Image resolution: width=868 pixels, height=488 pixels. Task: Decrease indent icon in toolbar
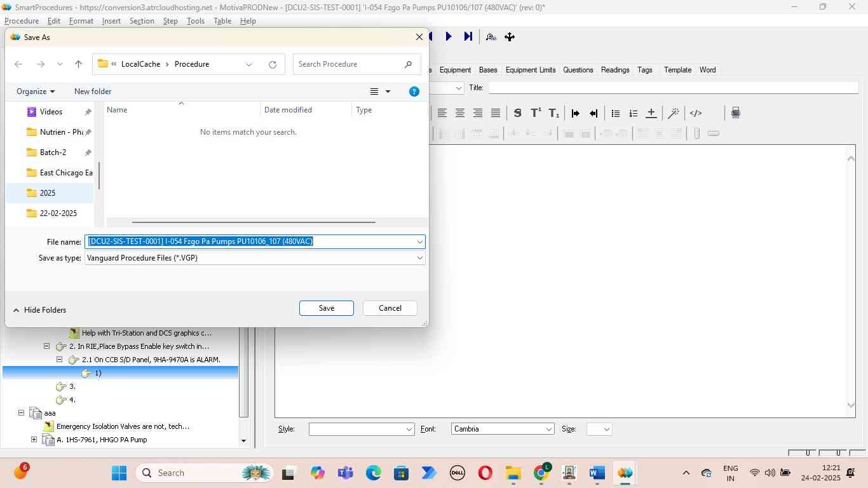[593, 113]
